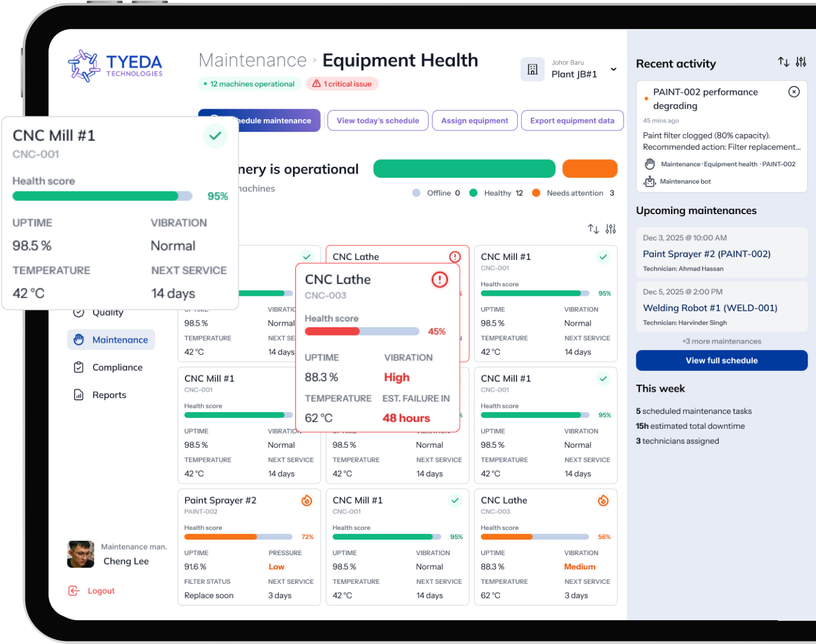
Task: Click the flame warning icon on Paint Sprayer #2
Action: point(307,501)
